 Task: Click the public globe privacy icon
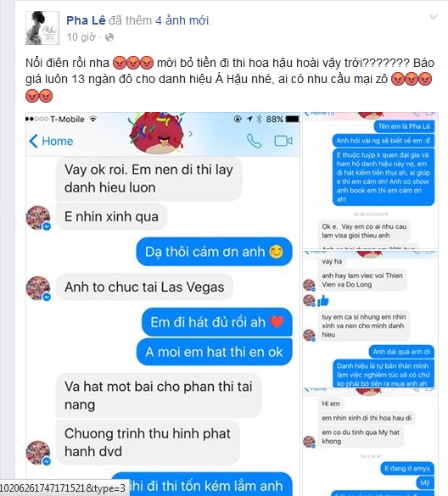coord(109,37)
